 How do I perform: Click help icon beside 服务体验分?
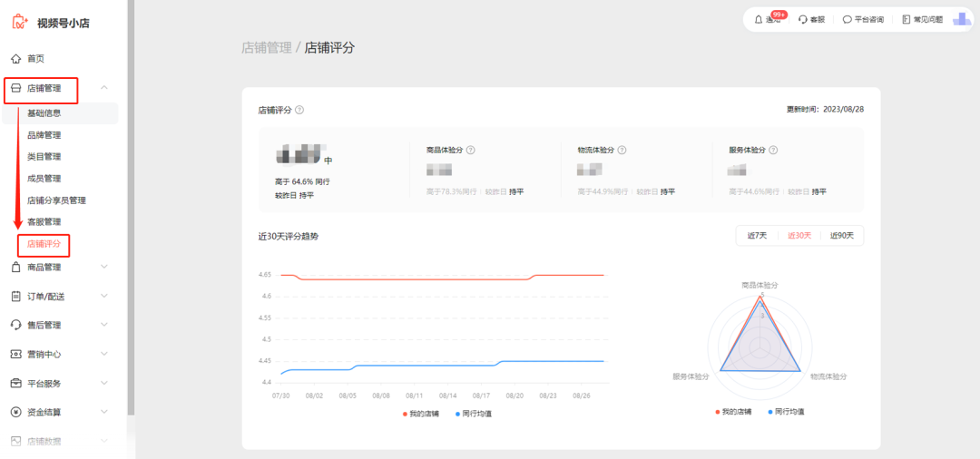click(x=773, y=150)
